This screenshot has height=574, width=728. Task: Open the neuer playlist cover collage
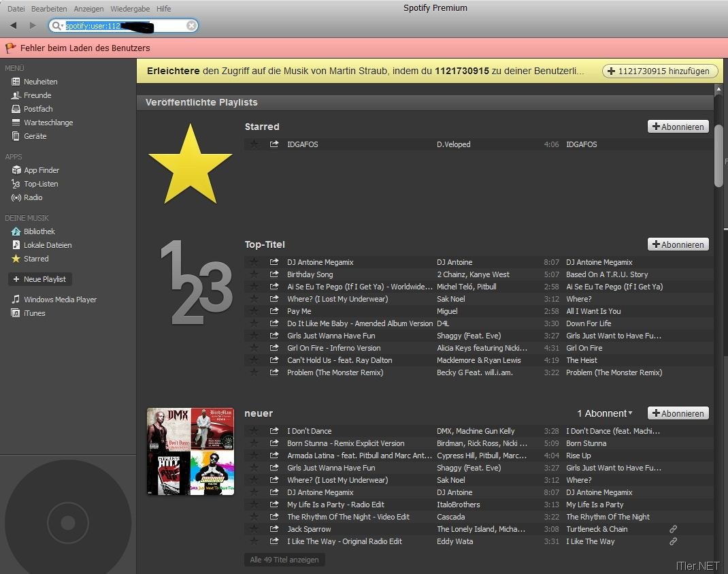pyautogui.click(x=191, y=451)
